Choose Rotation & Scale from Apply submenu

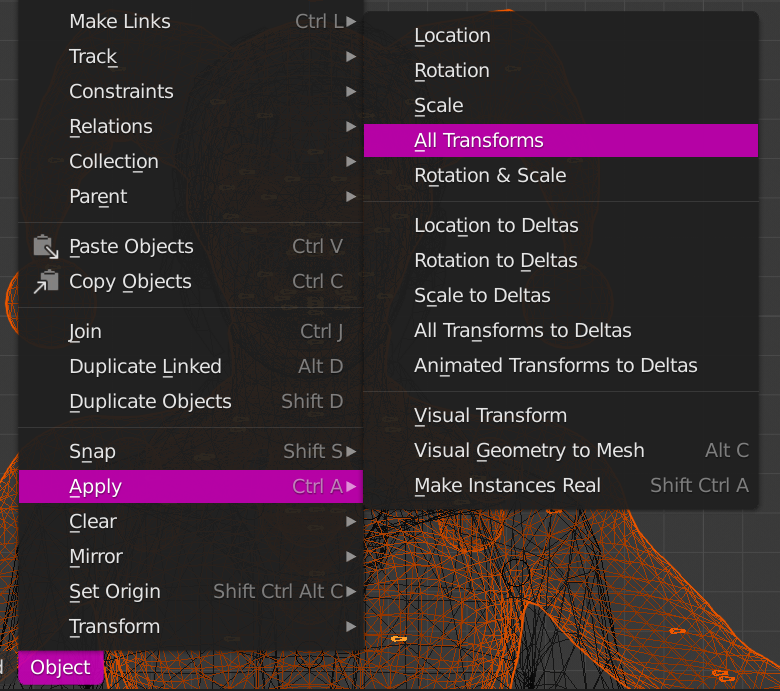tap(490, 176)
